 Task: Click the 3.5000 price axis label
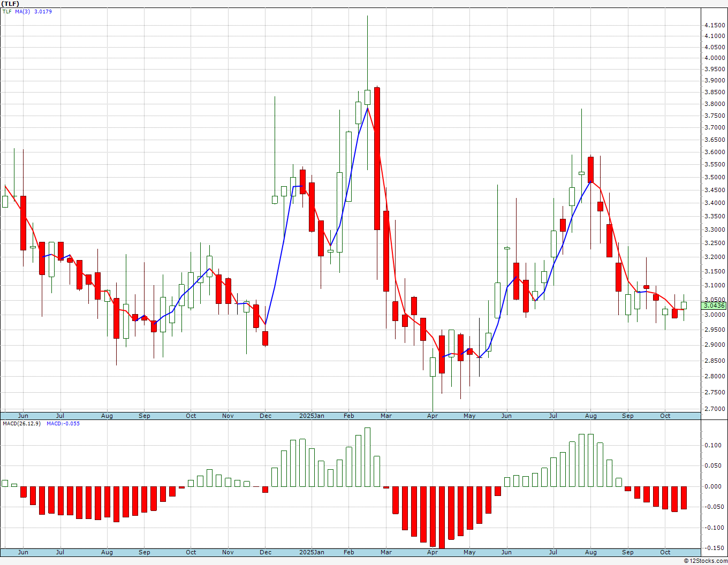[715, 178]
